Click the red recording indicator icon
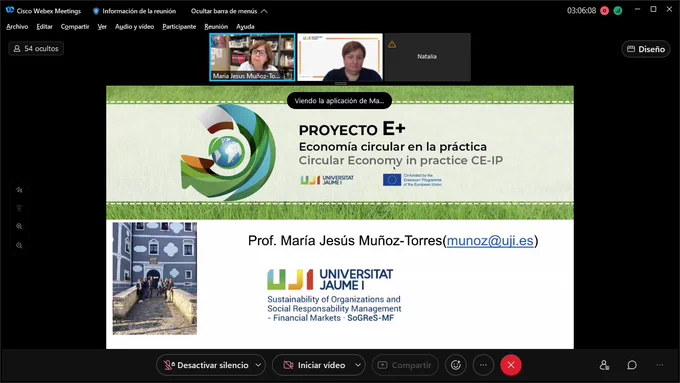Viewport: 680px width, 383px height. coord(605,11)
